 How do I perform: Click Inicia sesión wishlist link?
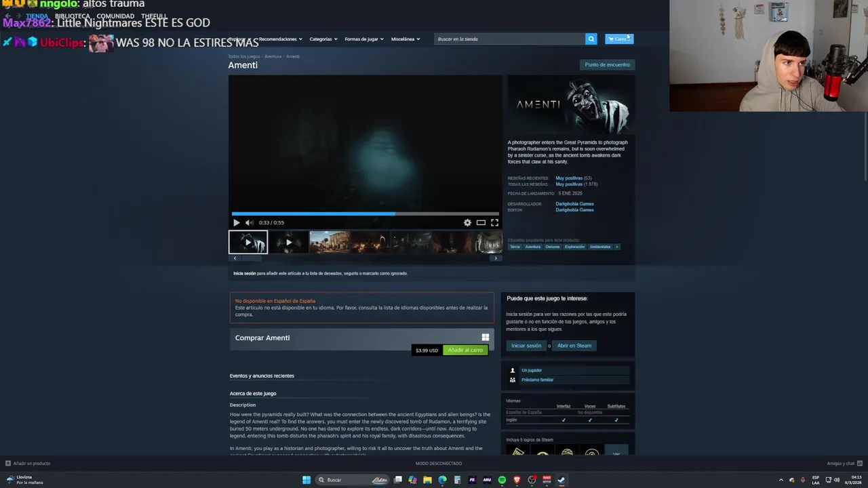pos(245,273)
